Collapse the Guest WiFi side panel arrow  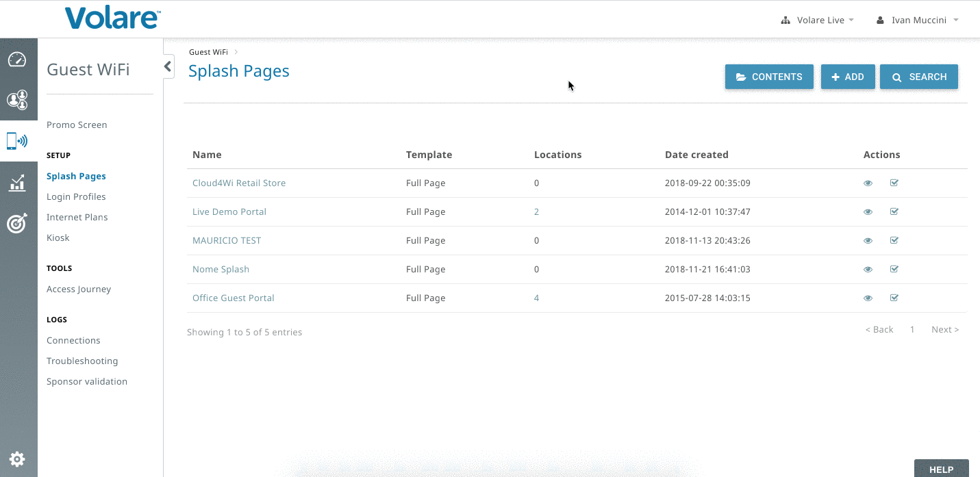(x=168, y=66)
